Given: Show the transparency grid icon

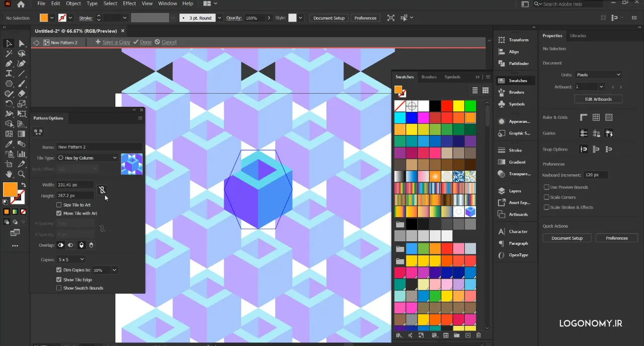Looking at the screenshot, I should click(609, 117).
